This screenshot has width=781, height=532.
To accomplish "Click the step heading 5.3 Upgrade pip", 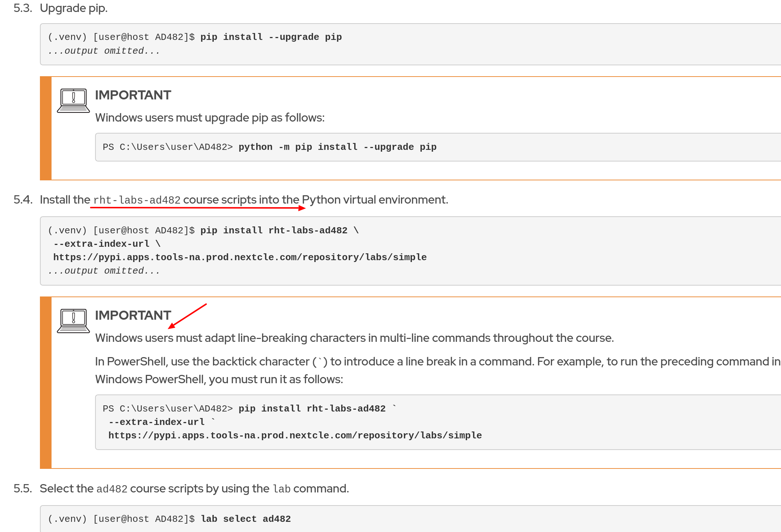I will (60, 8).
